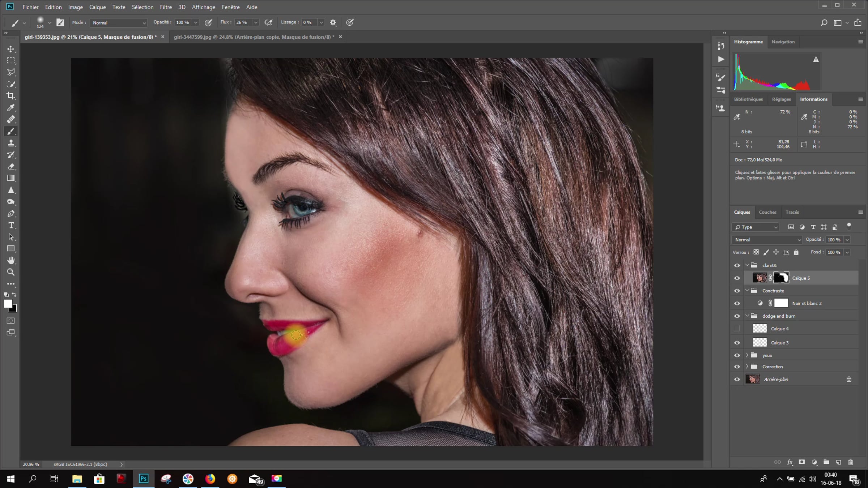The height and width of the screenshot is (488, 868).
Task: Select the Zoom tool in toolbar
Action: click(x=11, y=272)
